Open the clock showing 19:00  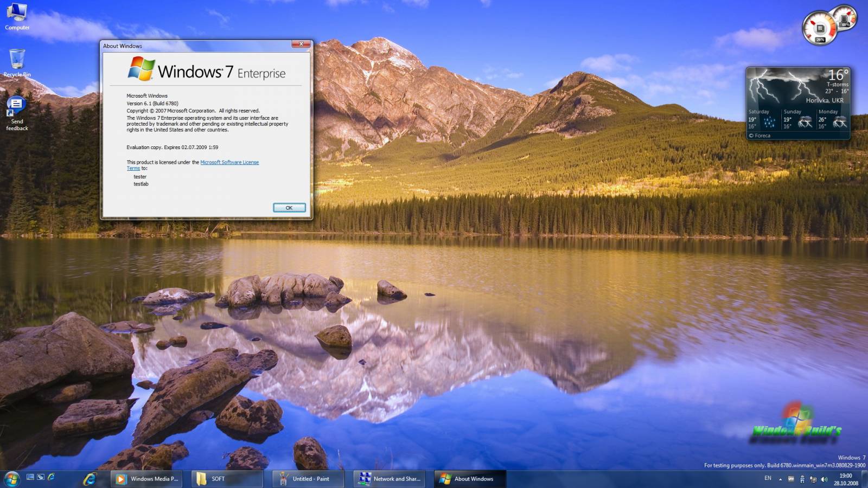[x=846, y=476]
